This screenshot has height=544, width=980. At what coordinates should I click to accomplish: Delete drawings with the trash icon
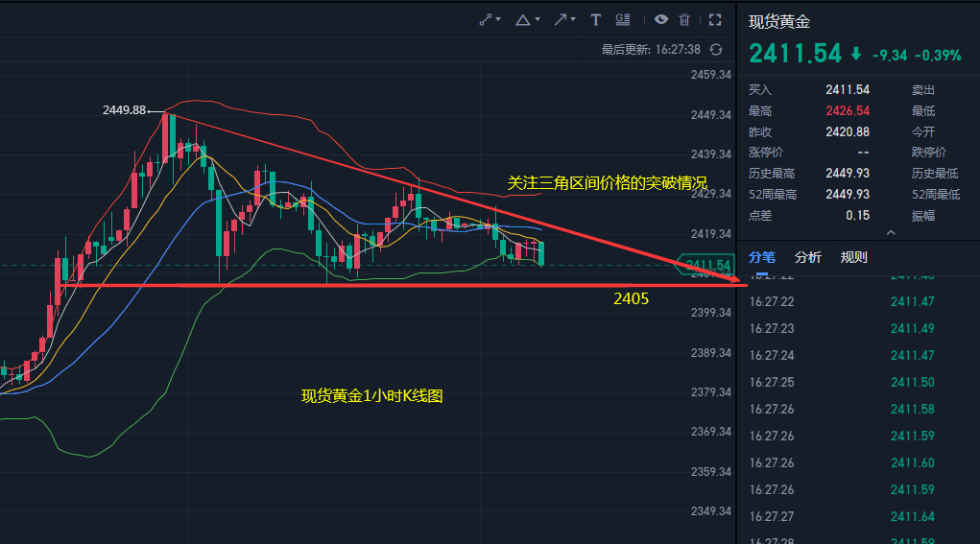coord(684,19)
